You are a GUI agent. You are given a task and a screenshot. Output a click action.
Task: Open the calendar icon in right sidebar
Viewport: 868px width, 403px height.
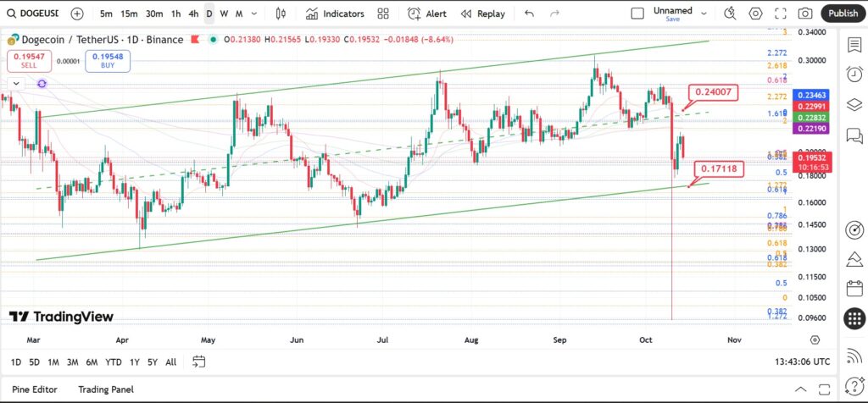[854, 288]
